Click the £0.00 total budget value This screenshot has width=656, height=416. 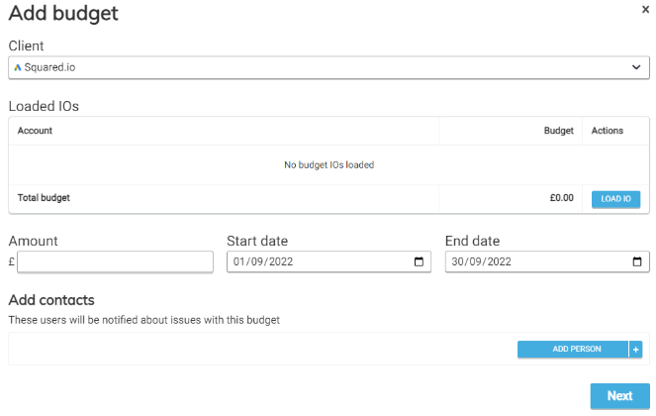561,198
